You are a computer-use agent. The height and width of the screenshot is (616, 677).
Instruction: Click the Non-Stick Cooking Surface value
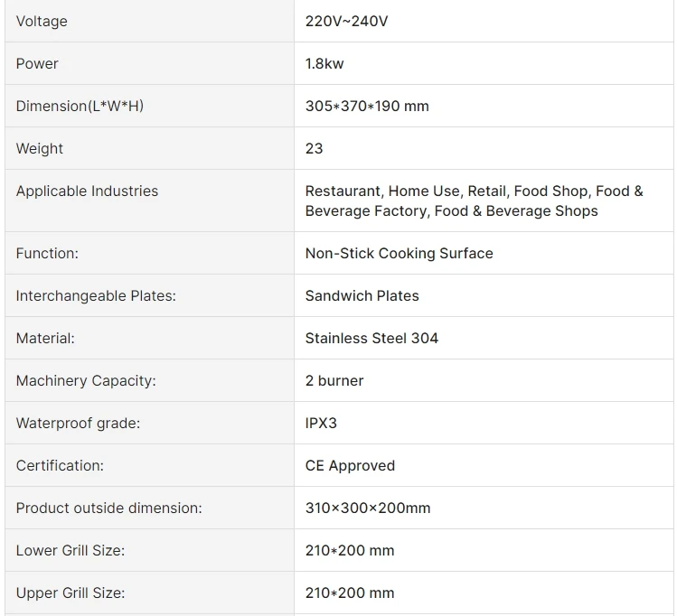point(399,253)
